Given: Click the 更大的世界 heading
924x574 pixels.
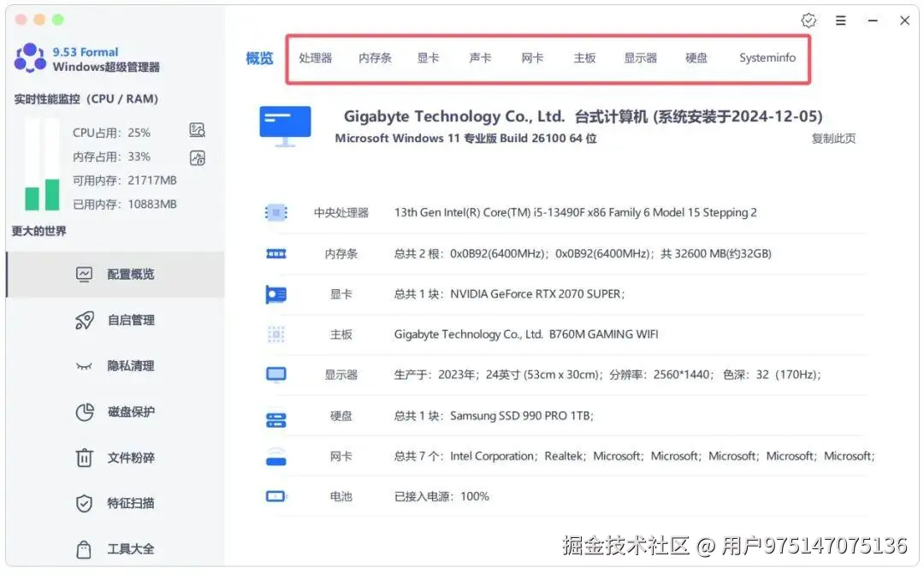Looking at the screenshot, I should tap(38, 231).
